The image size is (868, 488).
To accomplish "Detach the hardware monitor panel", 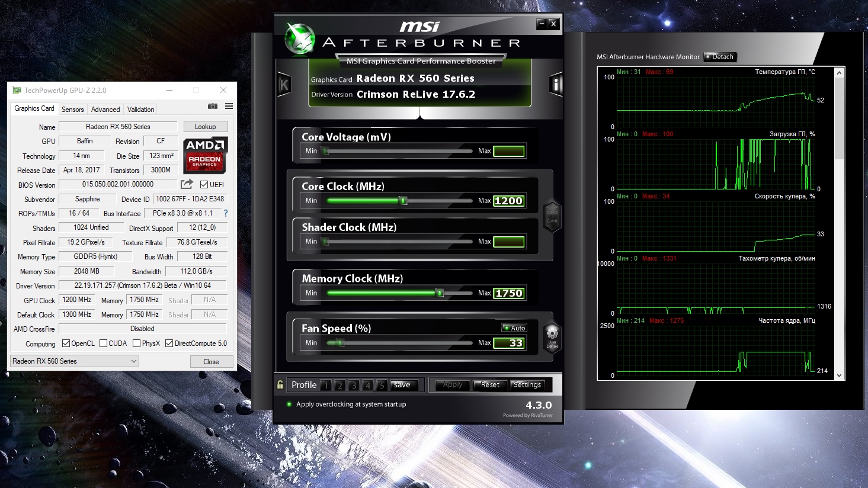I will [720, 57].
